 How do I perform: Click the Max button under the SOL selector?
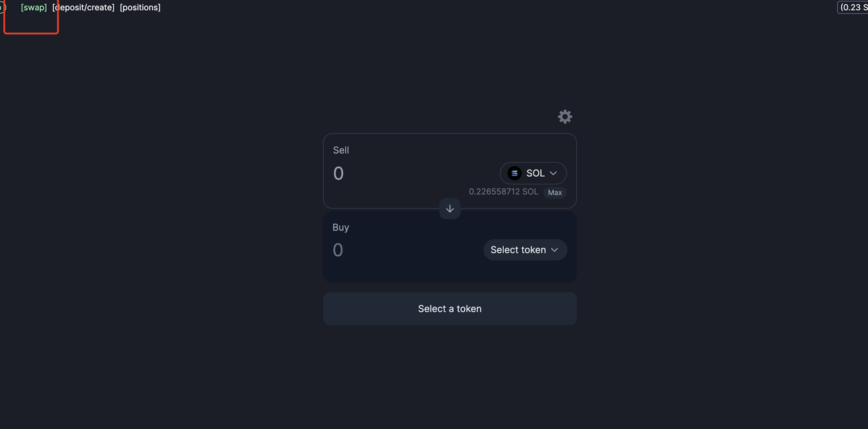(x=555, y=192)
